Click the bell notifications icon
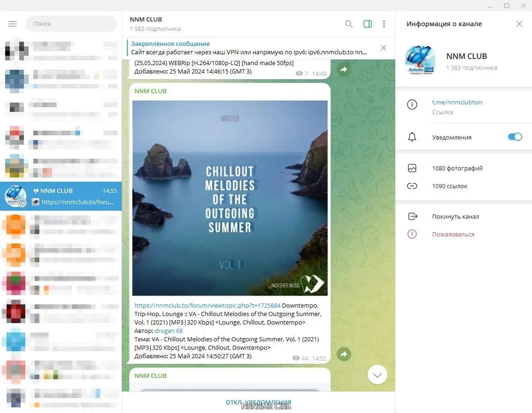 click(x=412, y=137)
